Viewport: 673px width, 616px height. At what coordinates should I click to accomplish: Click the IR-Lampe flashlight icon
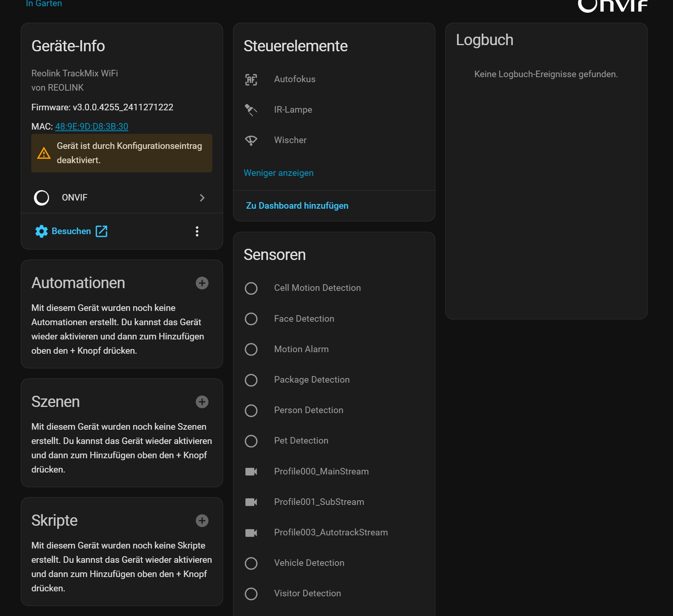pyautogui.click(x=251, y=110)
